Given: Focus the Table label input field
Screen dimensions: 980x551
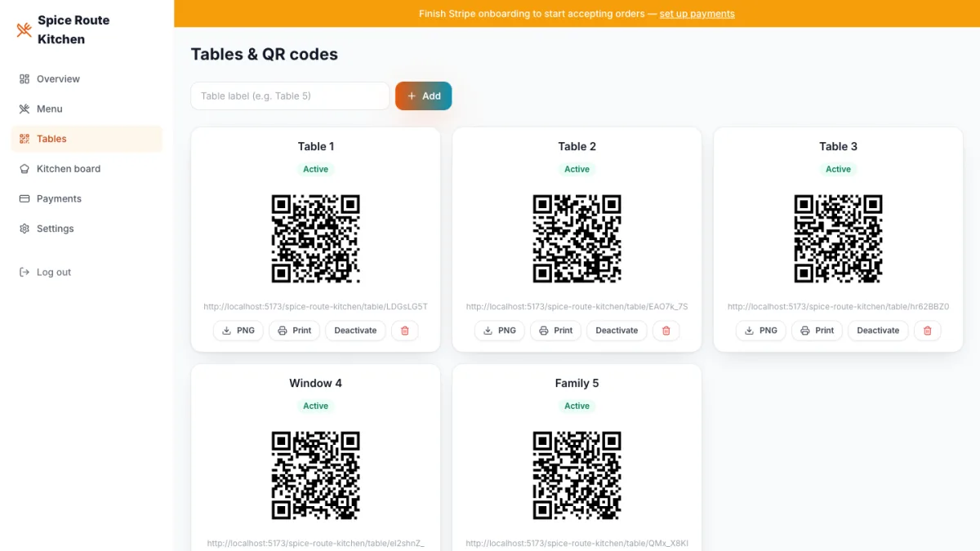Looking at the screenshot, I should pyautogui.click(x=290, y=96).
